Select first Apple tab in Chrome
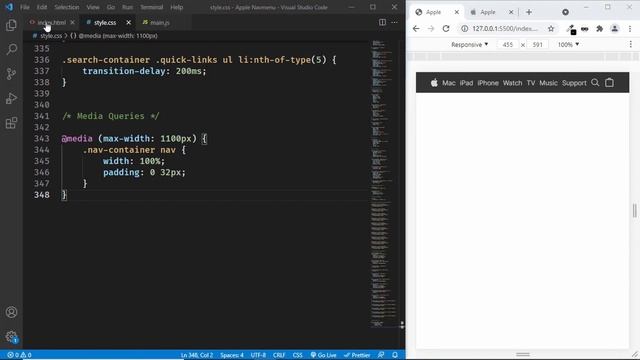The height and width of the screenshot is (360, 640). point(433,12)
